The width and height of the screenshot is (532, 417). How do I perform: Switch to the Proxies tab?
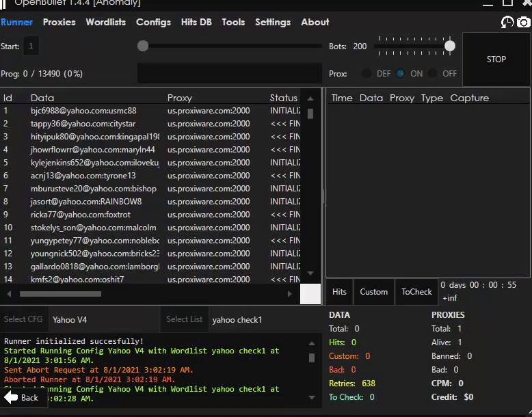pos(59,22)
